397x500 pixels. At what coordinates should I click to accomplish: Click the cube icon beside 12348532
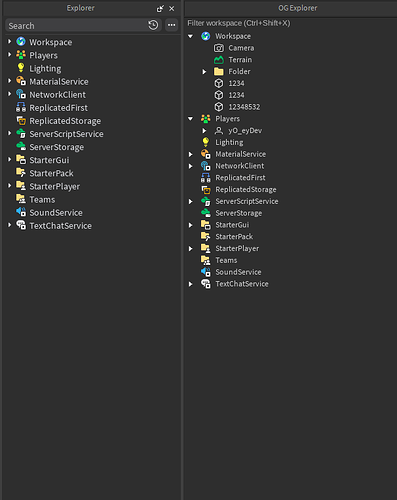click(x=219, y=107)
